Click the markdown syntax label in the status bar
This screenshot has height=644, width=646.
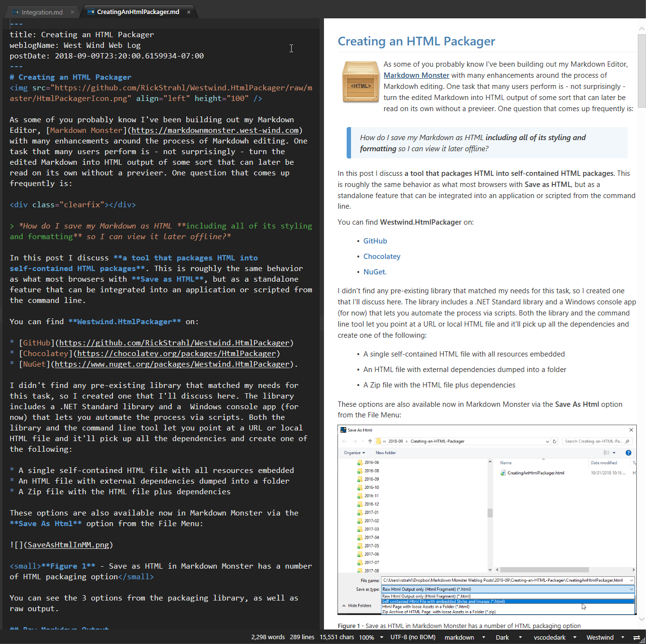coord(459,637)
